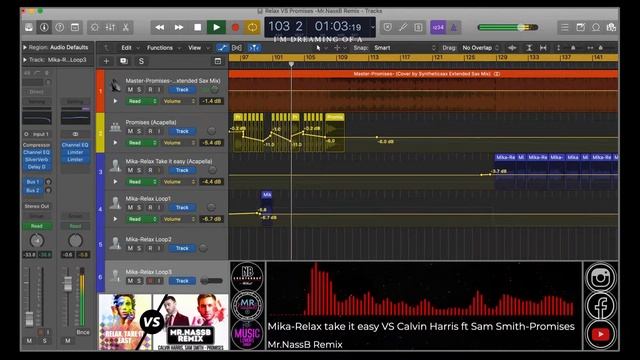The image size is (640, 360).
Task: Toggle the Inspector info button
Action: [x=44, y=27]
